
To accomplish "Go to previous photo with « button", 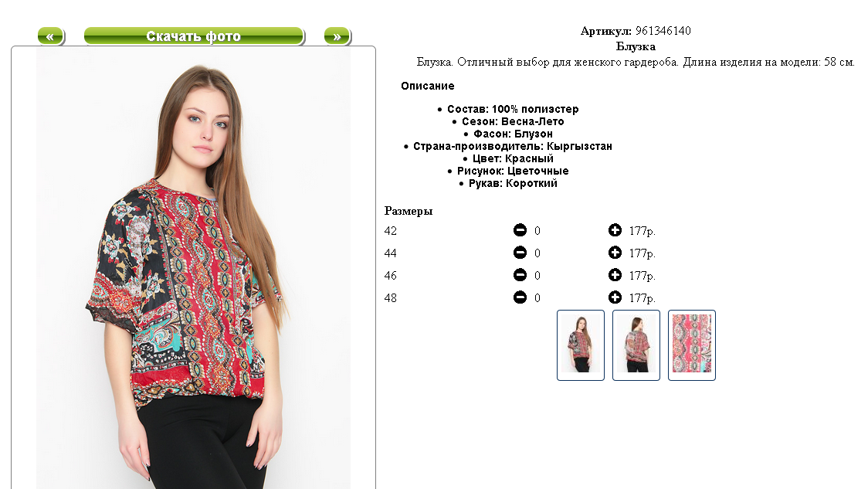I will (x=50, y=36).
